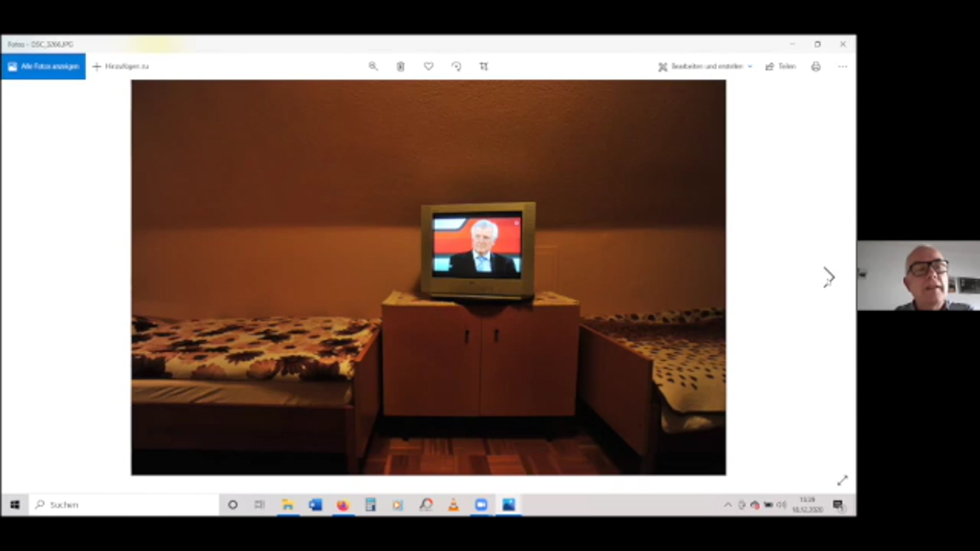Open the printer icon to print
The height and width of the screenshot is (551, 980).
(x=815, y=67)
